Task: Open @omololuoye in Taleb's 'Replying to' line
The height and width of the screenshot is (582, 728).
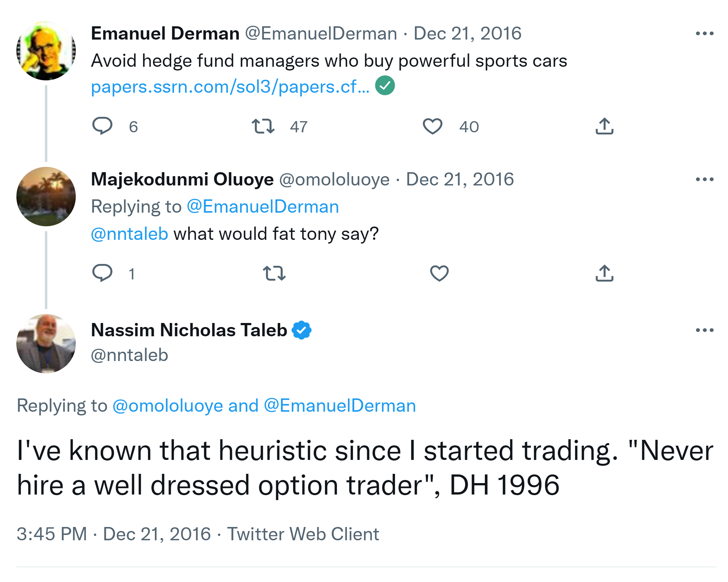Action: [x=168, y=406]
